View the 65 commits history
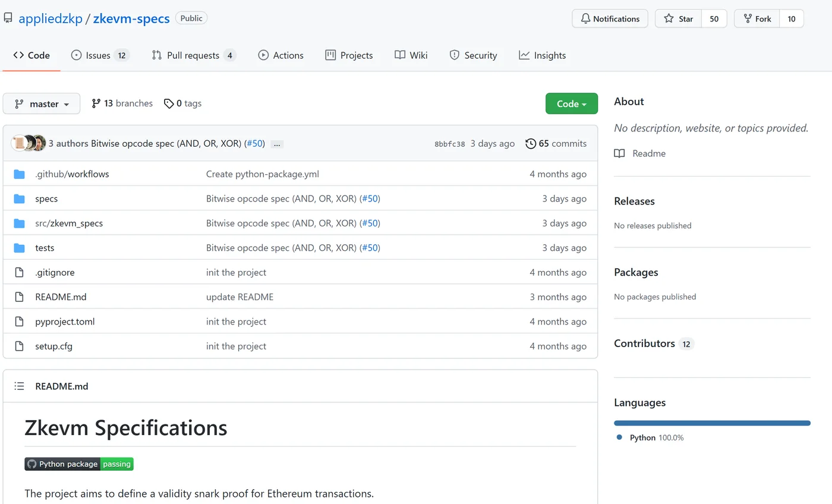The width and height of the screenshot is (832, 504). pyautogui.click(x=556, y=144)
